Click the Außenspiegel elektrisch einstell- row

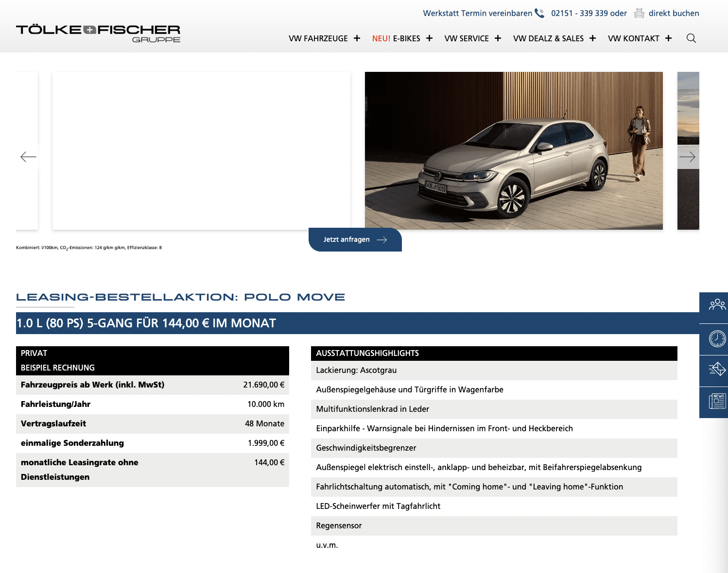click(x=494, y=467)
